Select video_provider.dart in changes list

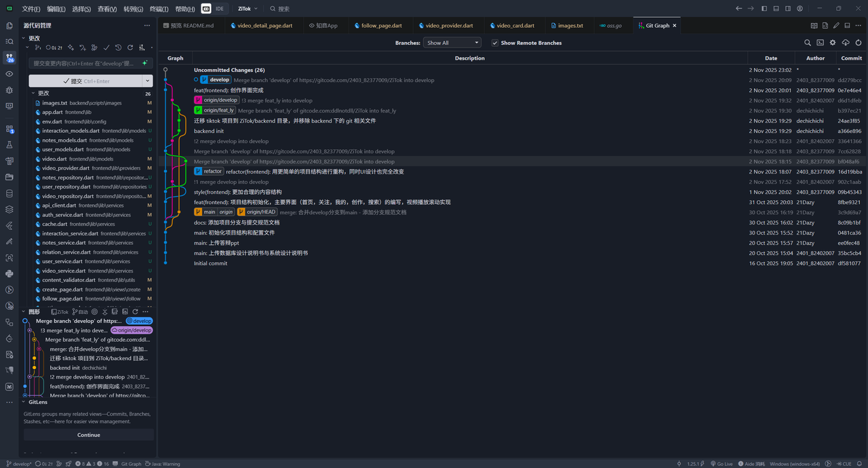pyautogui.click(x=94, y=168)
